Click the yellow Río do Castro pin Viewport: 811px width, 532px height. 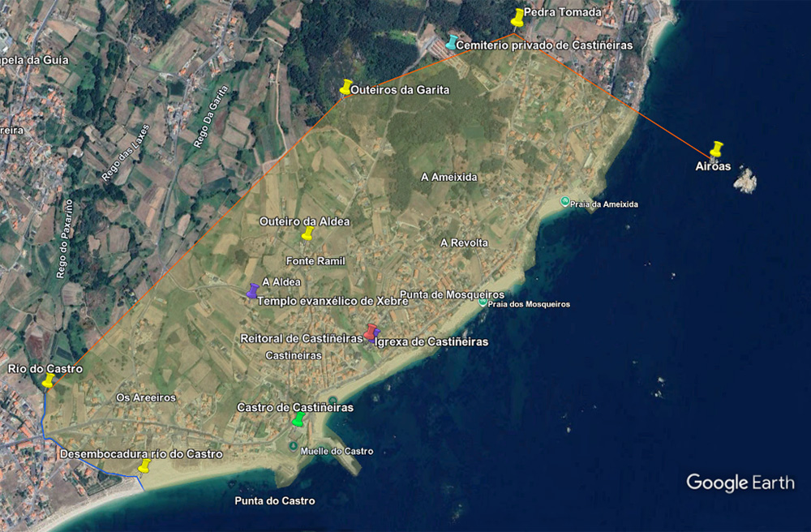coord(49,380)
